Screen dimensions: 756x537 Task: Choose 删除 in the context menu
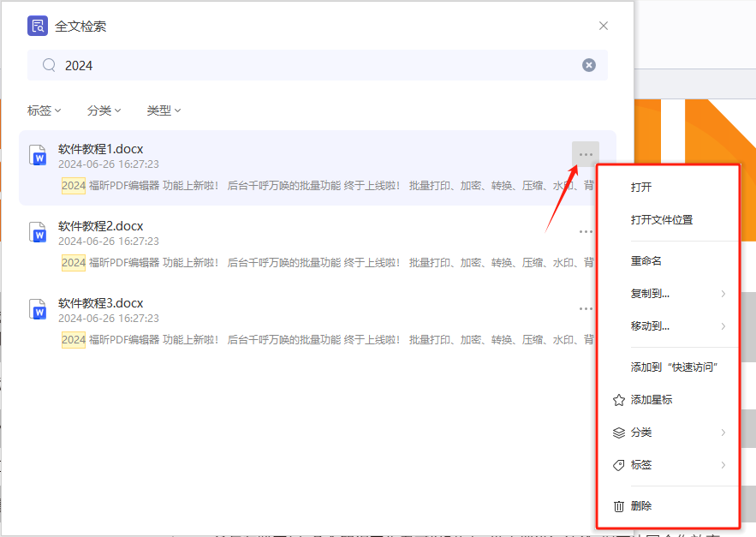click(x=669, y=506)
